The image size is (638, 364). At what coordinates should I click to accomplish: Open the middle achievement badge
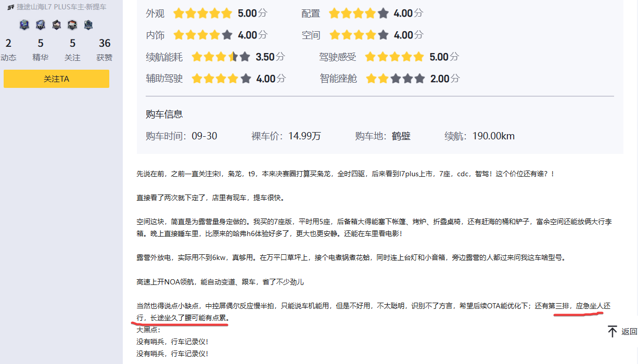pyautogui.click(x=56, y=24)
